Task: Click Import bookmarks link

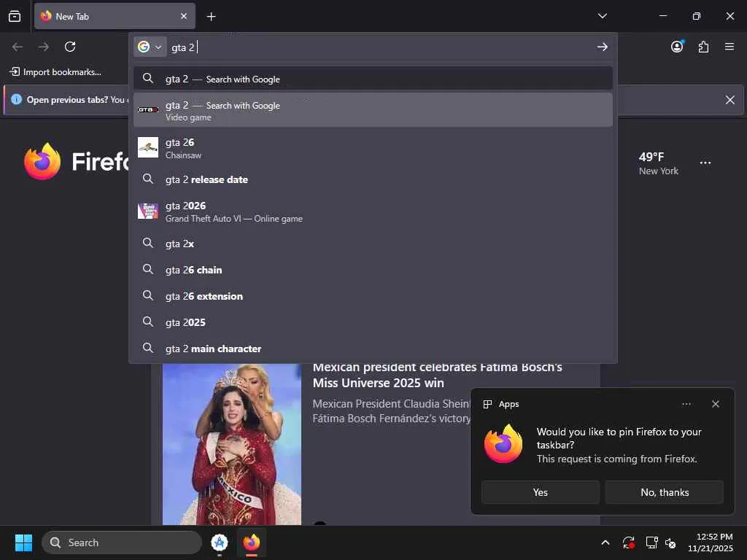Action: click(55, 72)
